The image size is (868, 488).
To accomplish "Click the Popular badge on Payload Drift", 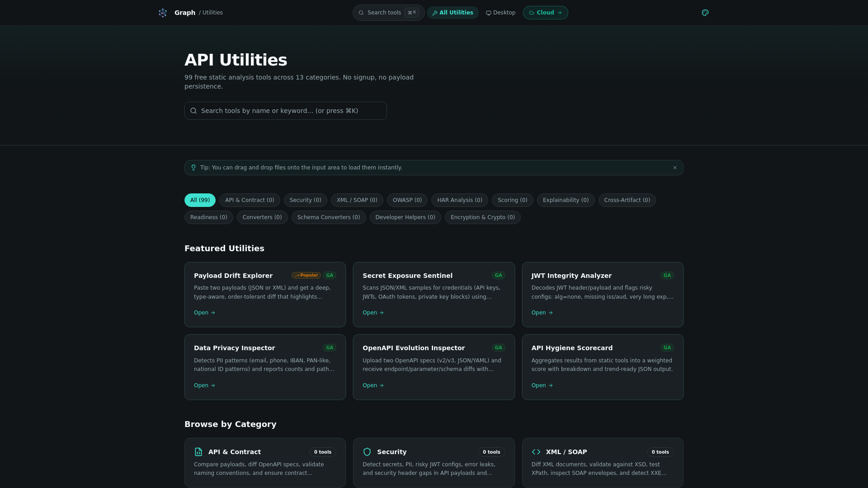I will [x=306, y=275].
